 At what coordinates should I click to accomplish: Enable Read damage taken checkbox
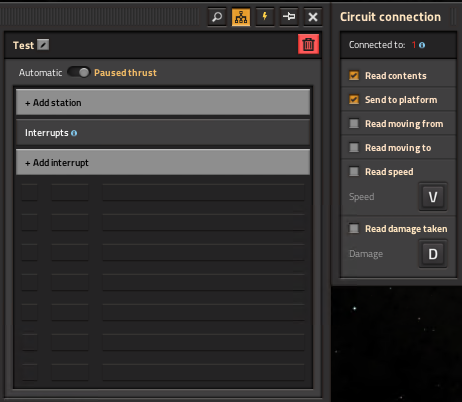pyautogui.click(x=354, y=229)
